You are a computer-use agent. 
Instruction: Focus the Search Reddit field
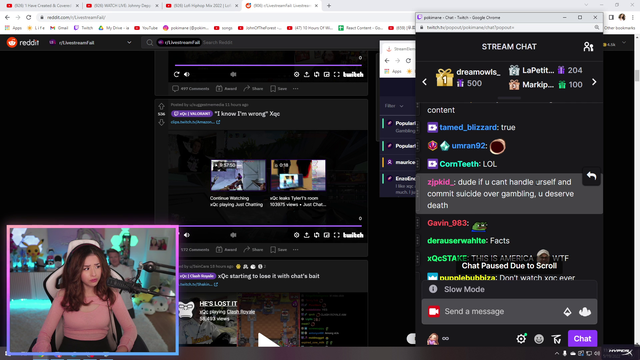click(x=261, y=42)
